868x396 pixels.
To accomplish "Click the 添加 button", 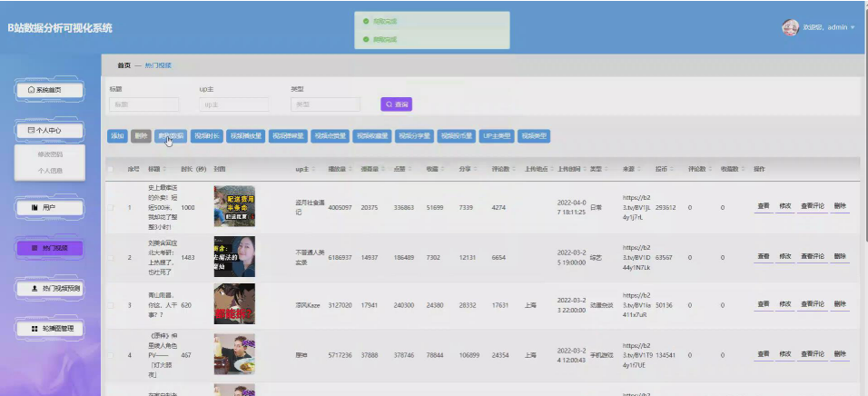I will [117, 136].
